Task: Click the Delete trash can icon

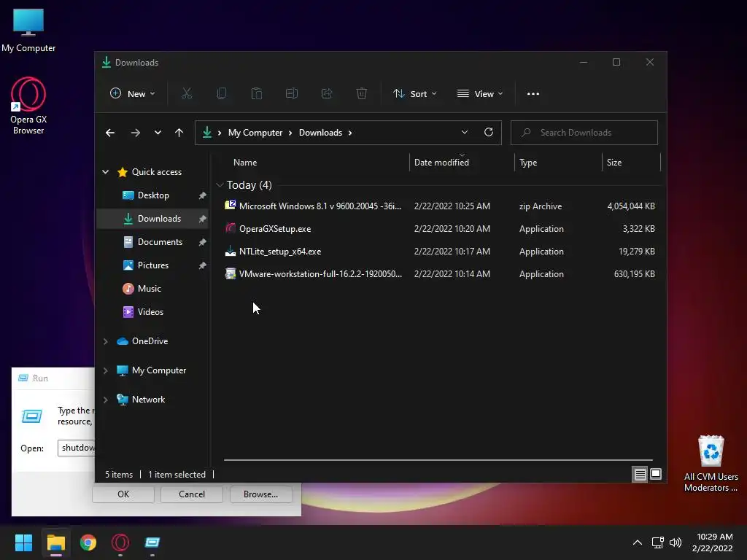Action: tap(362, 93)
